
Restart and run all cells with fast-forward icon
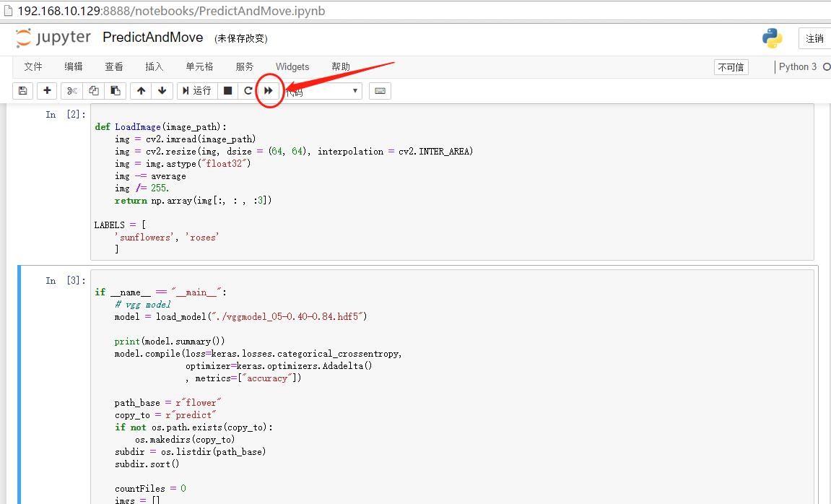pyautogui.click(x=268, y=91)
